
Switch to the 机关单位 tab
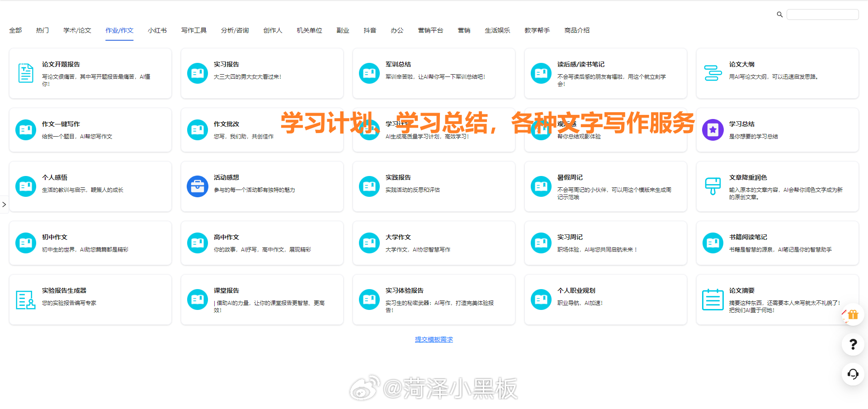(x=310, y=30)
